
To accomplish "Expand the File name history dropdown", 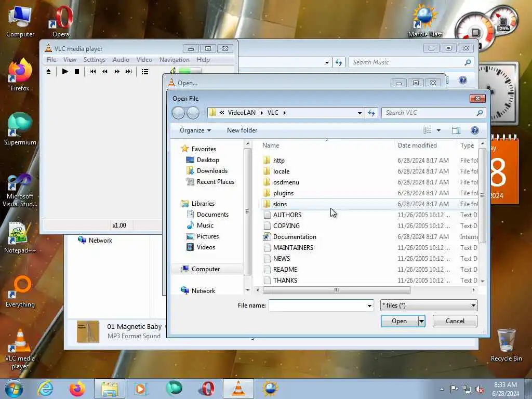I will tap(369, 305).
